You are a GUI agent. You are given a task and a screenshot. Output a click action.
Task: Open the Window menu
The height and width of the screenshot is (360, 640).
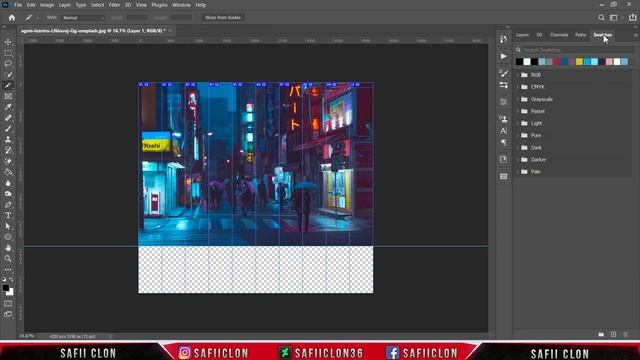181,5
